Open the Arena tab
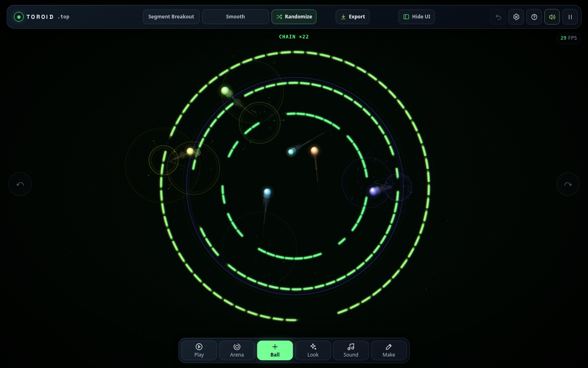The height and width of the screenshot is (368, 588). [x=237, y=350]
